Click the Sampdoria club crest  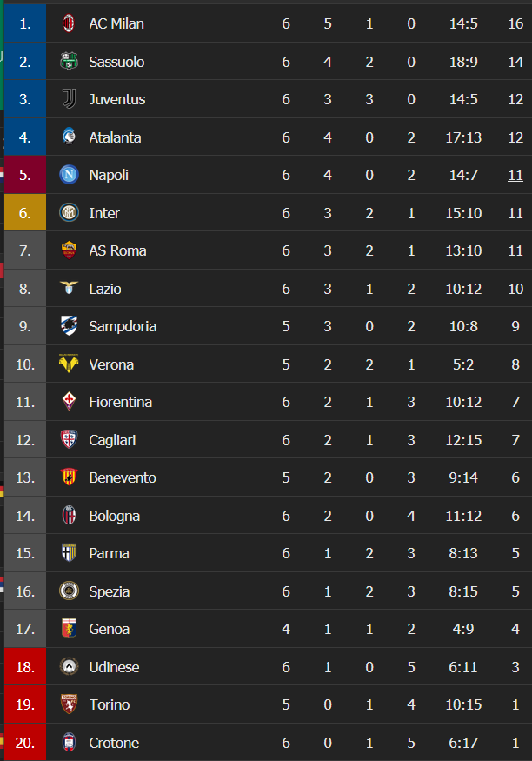(x=69, y=326)
